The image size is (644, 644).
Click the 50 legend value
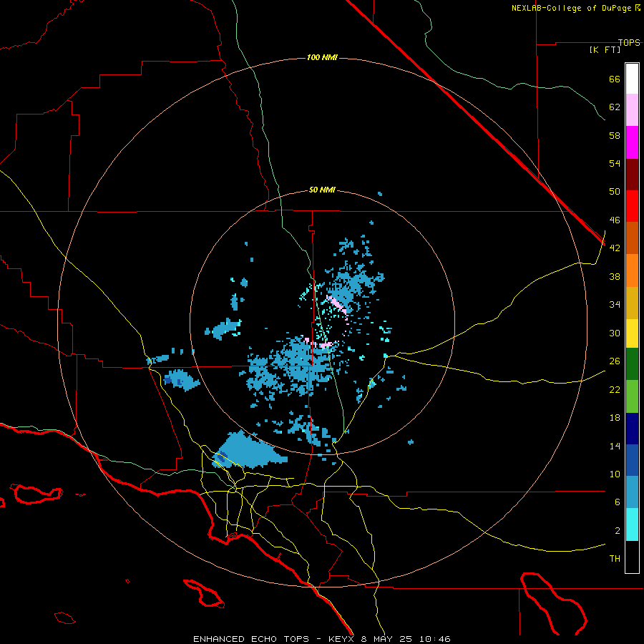[615, 192]
